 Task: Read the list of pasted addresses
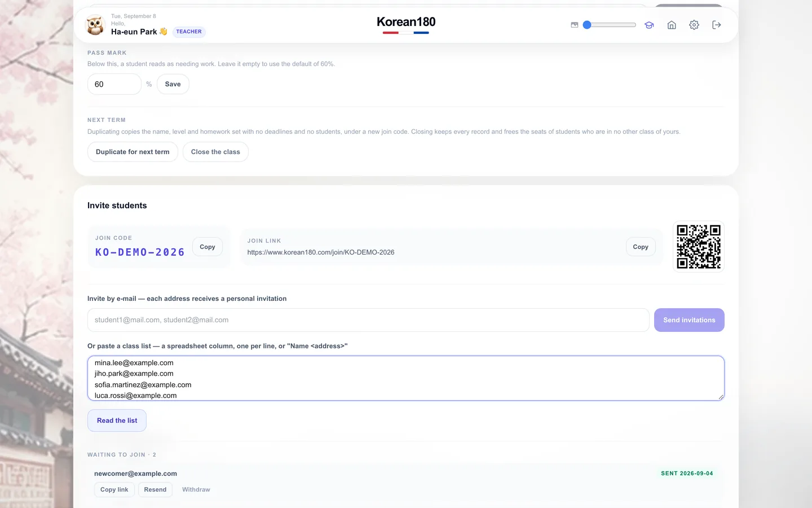pyautogui.click(x=117, y=421)
